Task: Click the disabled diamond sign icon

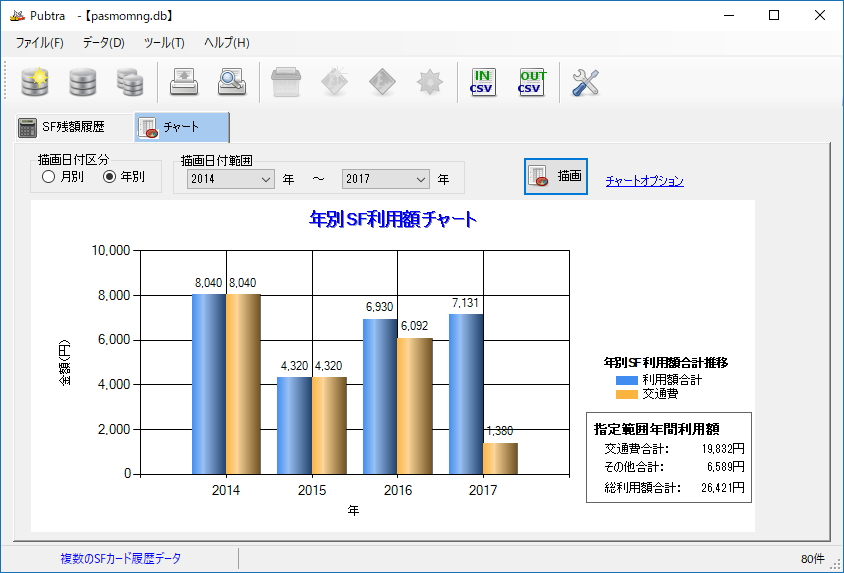Action: click(382, 82)
